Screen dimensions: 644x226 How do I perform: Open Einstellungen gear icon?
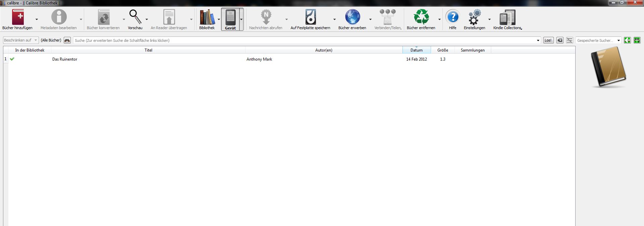(x=475, y=17)
